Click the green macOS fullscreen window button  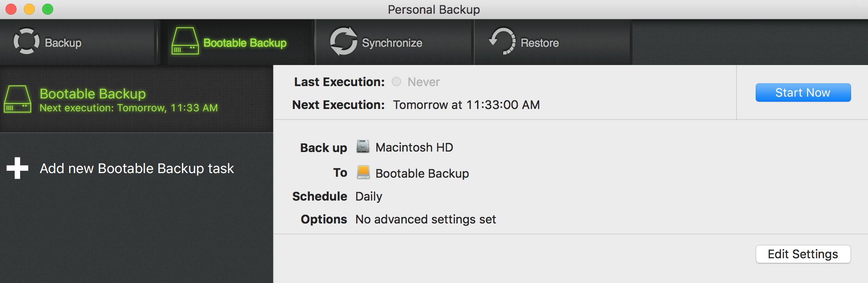tap(48, 9)
